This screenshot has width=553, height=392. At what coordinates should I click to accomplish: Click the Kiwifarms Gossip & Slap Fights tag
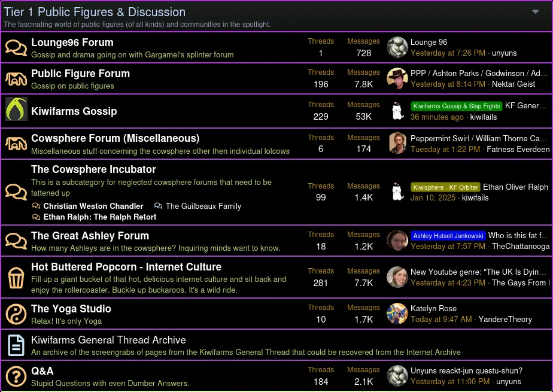(x=456, y=106)
